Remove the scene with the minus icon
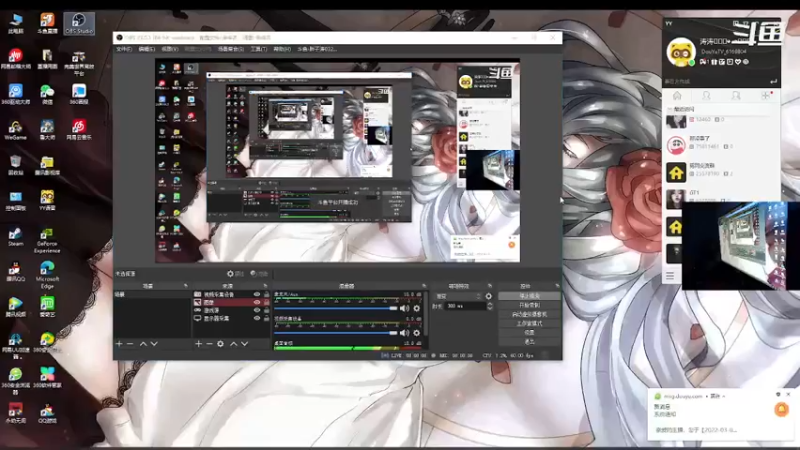This screenshot has height=450, width=800. [x=130, y=344]
